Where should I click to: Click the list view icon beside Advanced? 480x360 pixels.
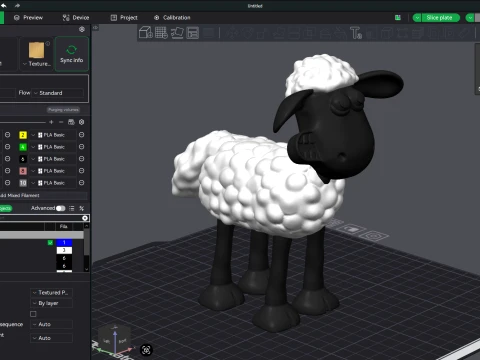71,208
